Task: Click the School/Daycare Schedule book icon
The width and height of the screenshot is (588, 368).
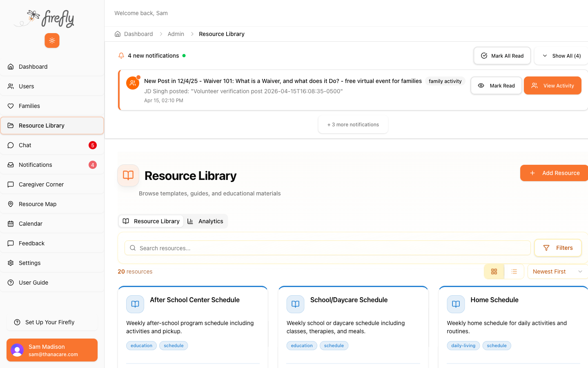Action: tap(296, 304)
